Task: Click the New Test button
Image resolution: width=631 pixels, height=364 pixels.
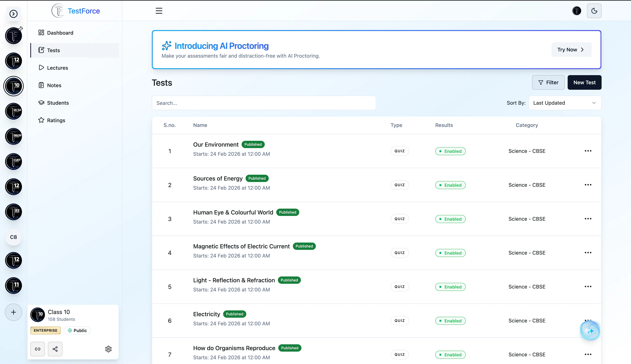Action: (584, 82)
